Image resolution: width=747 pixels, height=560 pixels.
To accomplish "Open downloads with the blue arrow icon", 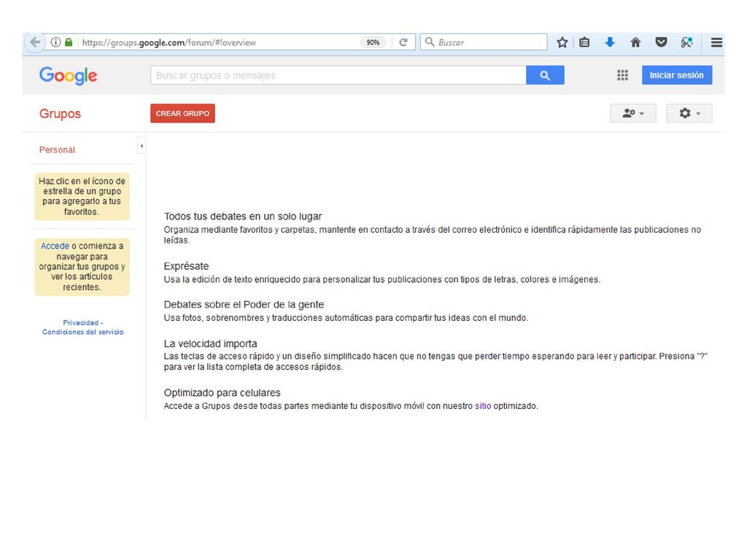I will (x=610, y=42).
